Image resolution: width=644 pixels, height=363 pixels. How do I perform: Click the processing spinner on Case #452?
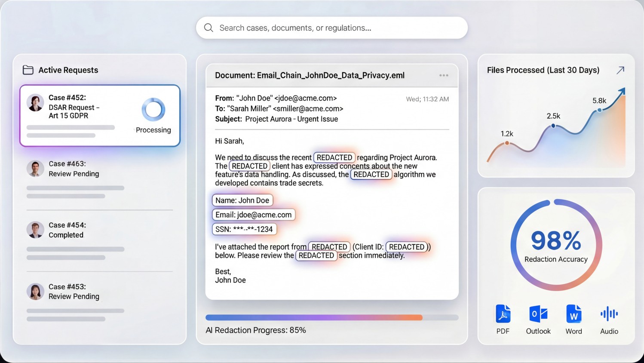tap(153, 110)
